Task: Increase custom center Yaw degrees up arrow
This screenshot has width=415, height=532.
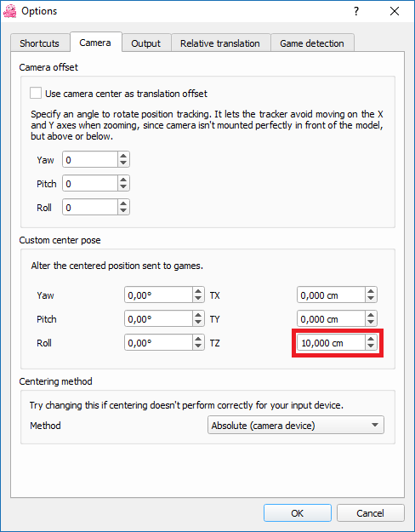Action: (198, 291)
